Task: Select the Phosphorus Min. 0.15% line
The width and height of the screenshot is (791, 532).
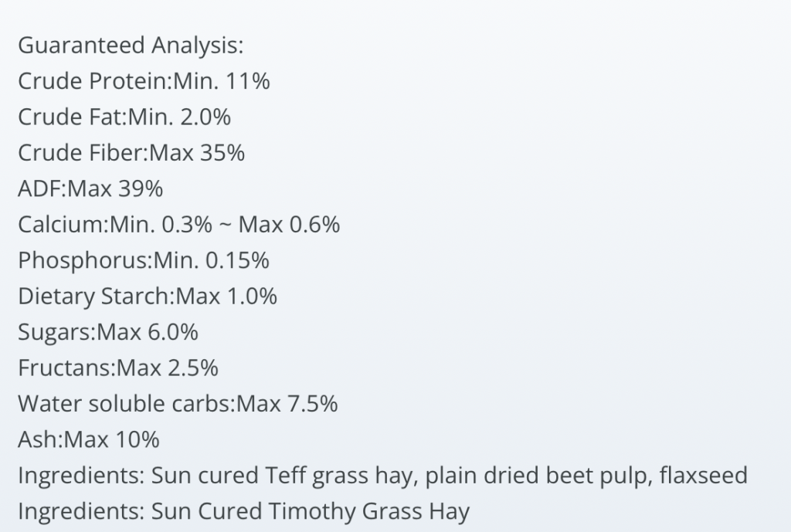Action: 143,261
